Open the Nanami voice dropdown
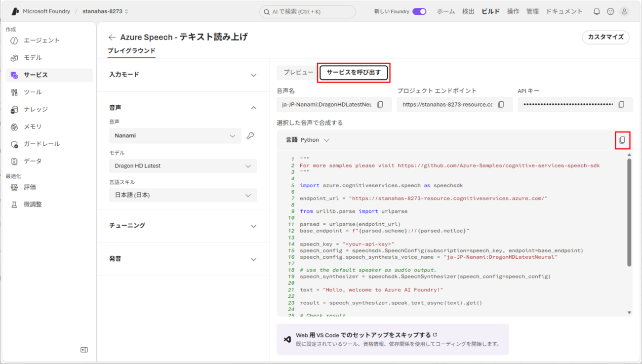This screenshot has height=364, width=642. 175,136
